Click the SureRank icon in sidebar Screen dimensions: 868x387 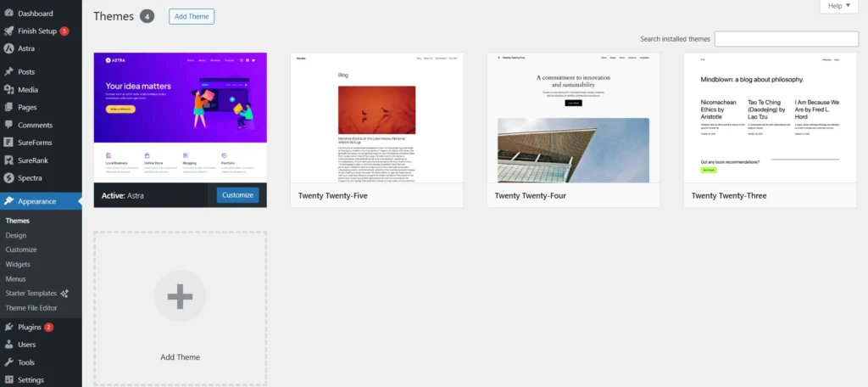(8, 160)
